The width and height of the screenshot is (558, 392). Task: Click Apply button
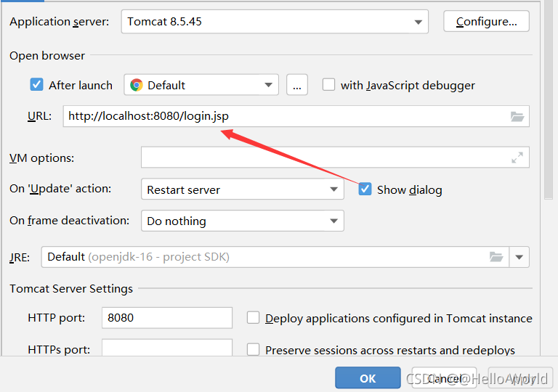520,378
